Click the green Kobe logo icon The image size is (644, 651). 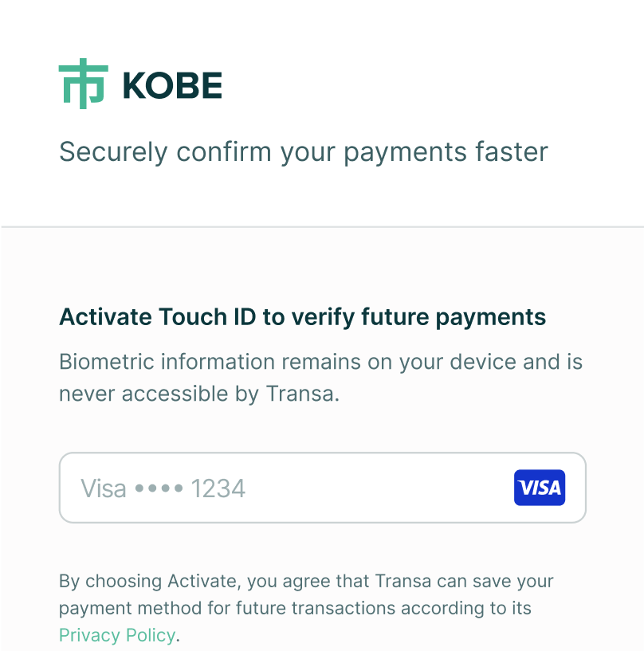click(83, 84)
